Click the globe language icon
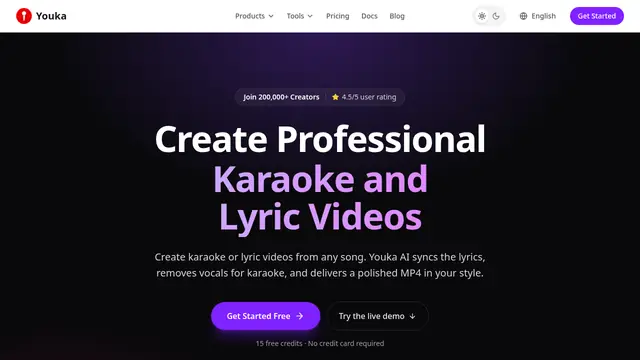This screenshot has width=640, height=360. coord(523,16)
